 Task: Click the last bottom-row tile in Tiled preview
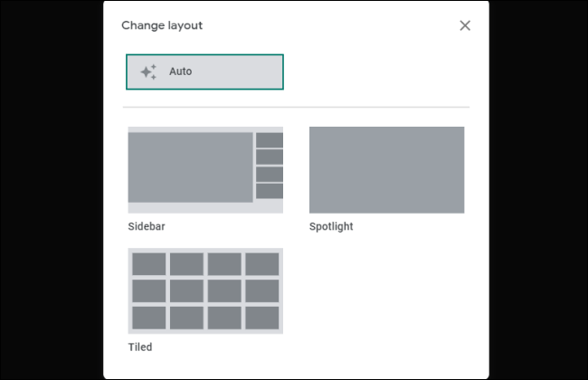(262, 318)
